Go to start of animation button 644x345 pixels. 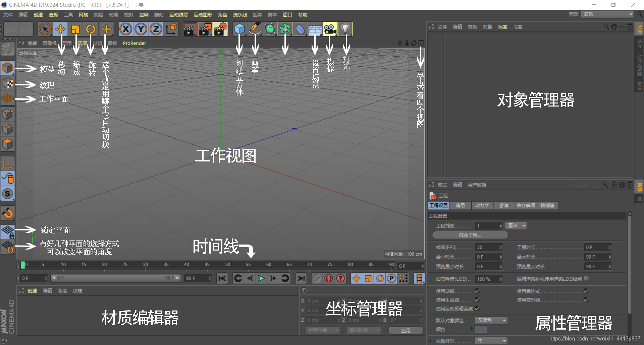coord(222,278)
